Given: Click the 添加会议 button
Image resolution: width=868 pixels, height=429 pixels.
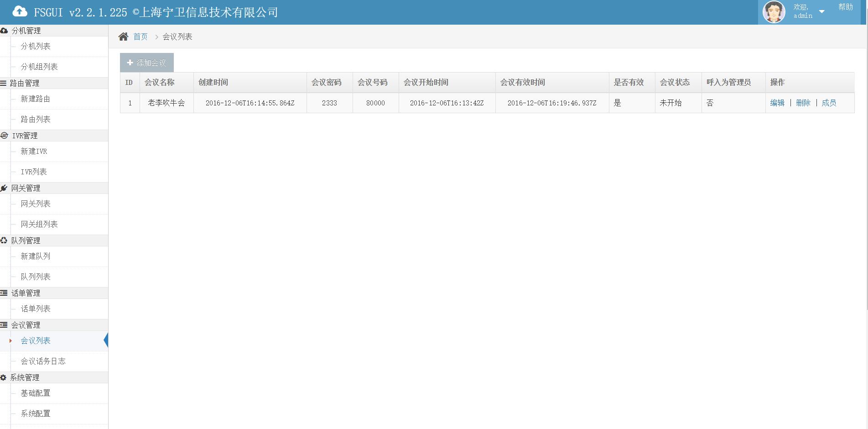Looking at the screenshot, I should click(x=147, y=63).
